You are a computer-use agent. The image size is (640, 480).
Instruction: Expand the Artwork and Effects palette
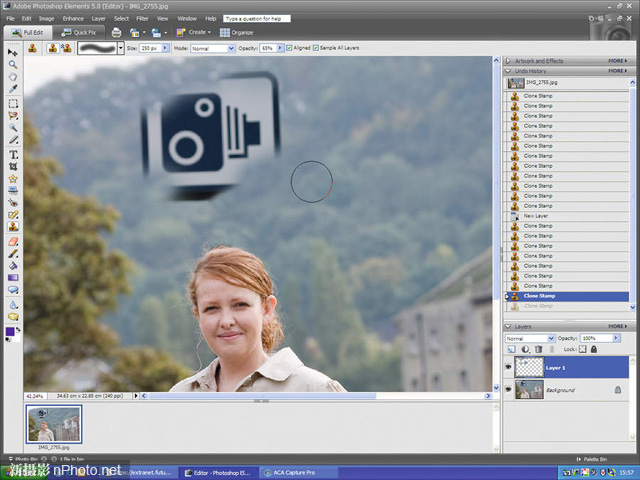508,61
